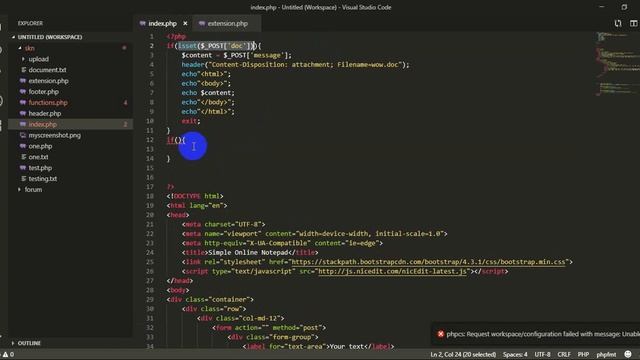Open the nicEdit-latest.js URL link
The image size is (640, 360).
[x=392, y=271]
